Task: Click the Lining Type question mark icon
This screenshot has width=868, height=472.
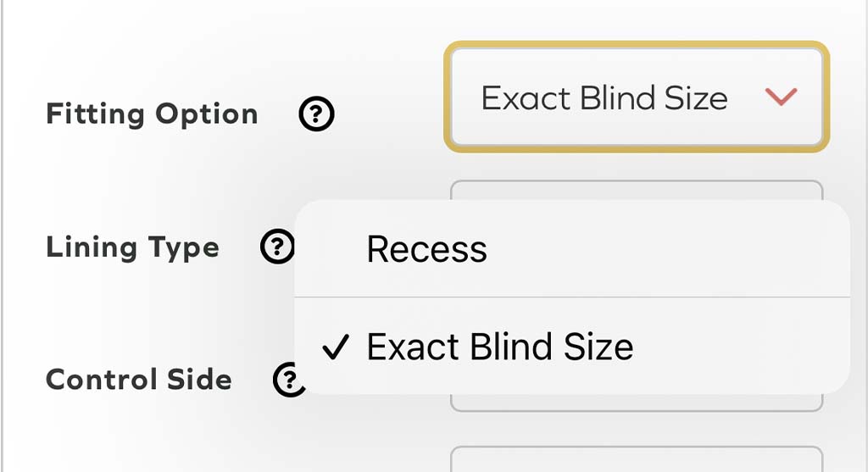Action: pyautogui.click(x=277, y=247)
